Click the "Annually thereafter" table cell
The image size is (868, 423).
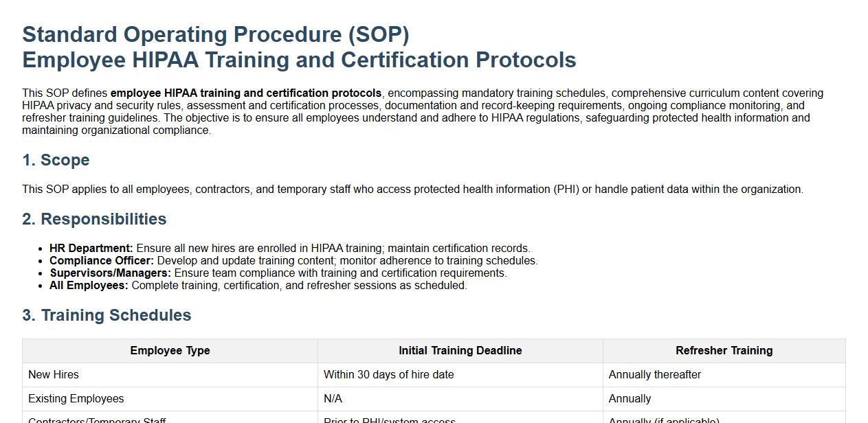pyautogui.click(x=654, y=375)
